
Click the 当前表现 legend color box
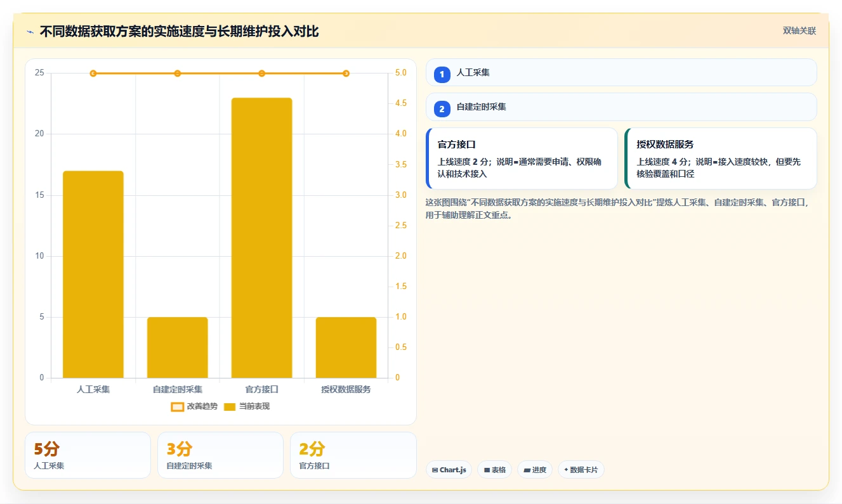230,407
